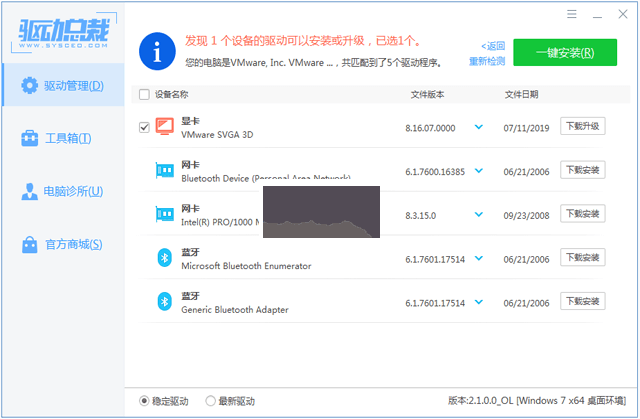
Task: Click the gear icon for 驱动管理
Action: (29, 85)
